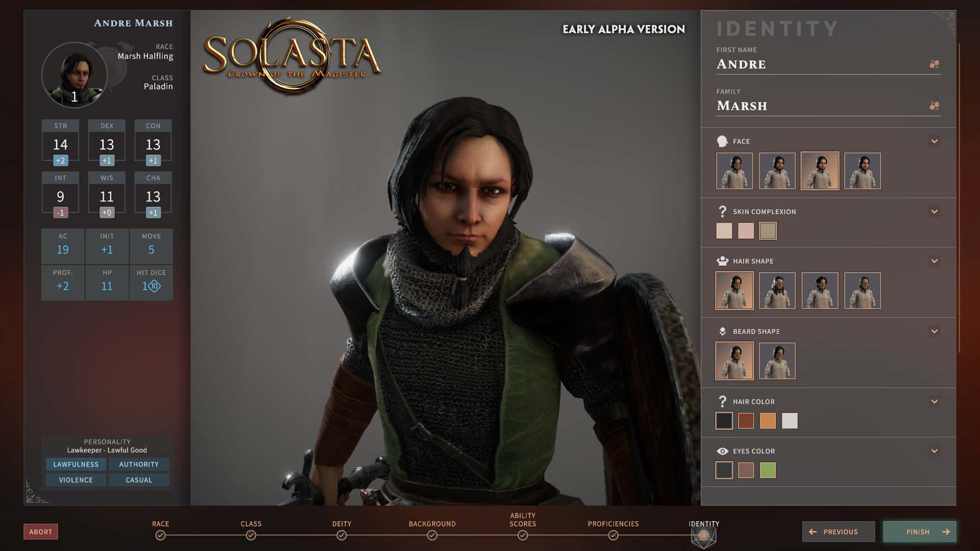Collapse the EYES COLOR section
Viewport: 980px width, 551px height.
(936, 451)
